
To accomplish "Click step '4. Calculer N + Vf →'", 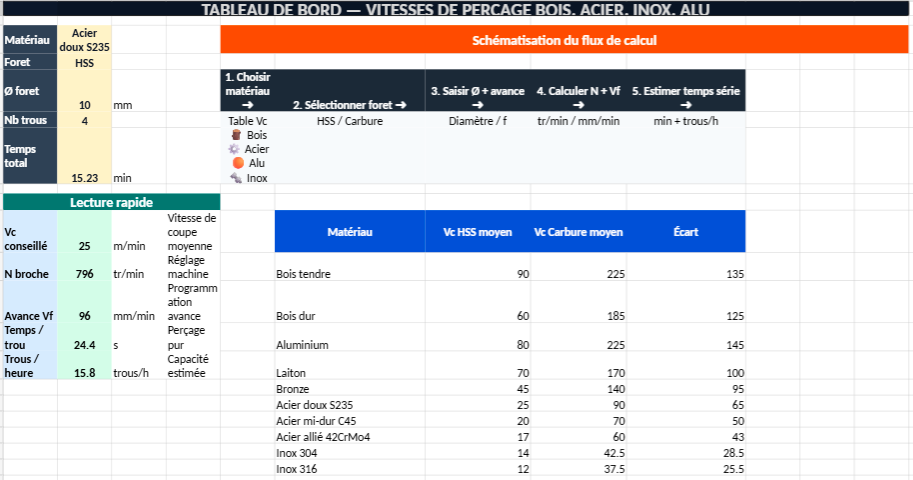I will 578,91.
